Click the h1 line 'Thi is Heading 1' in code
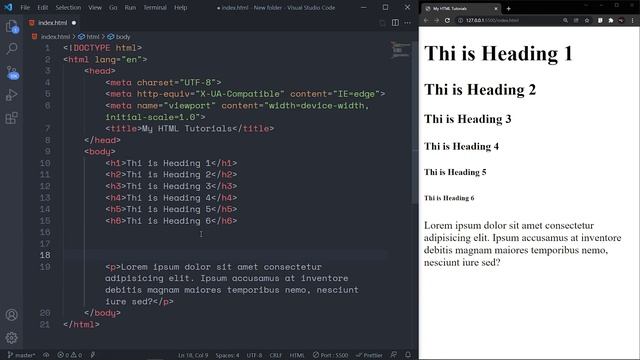 (171, 163)
